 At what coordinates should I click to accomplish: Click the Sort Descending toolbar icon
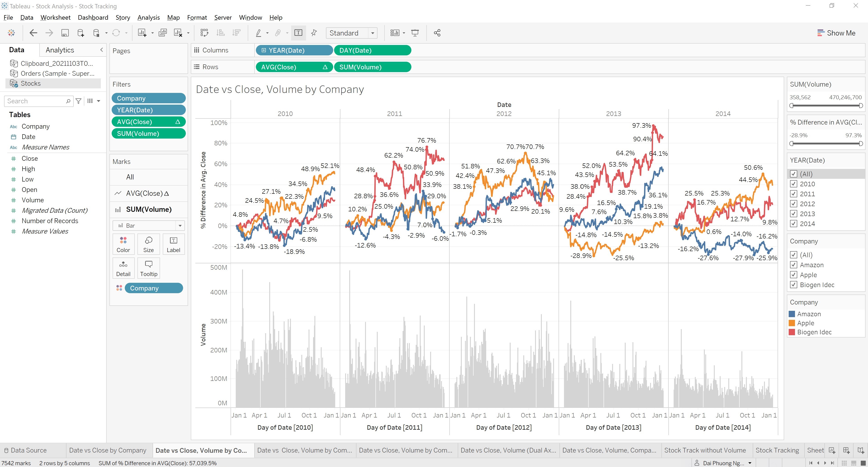point(236,33)
